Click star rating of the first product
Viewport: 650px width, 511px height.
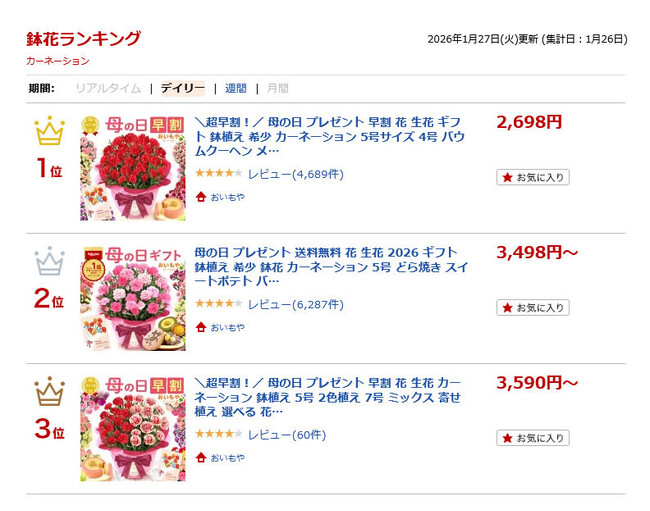[218, 174]
